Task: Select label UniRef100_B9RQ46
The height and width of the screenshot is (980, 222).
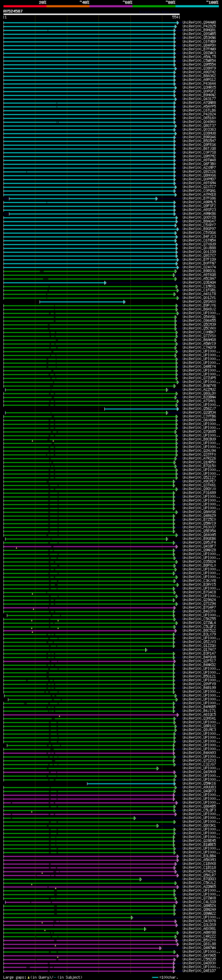Action: (x=199, y=137)
